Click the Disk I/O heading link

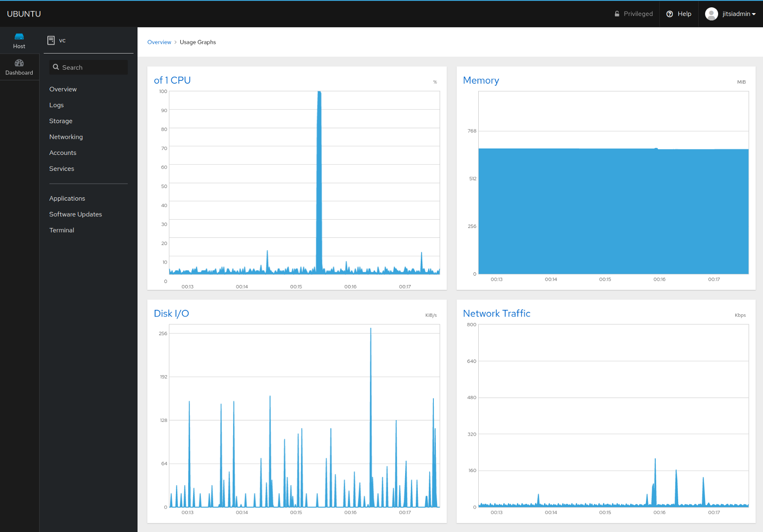coord(171,314)
